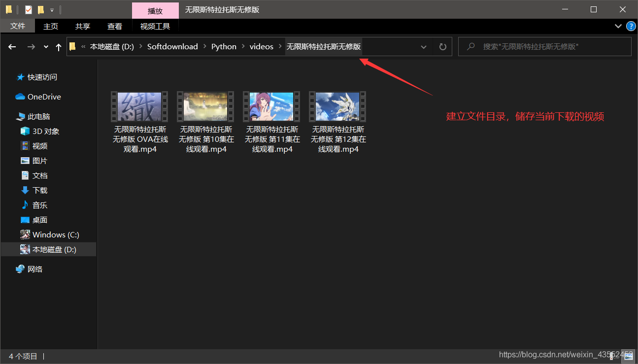The width and height of the screenshot is (638, 364).
Task: Open 3D 对象 cube icon in sidebar
Action: click(25, 131)
